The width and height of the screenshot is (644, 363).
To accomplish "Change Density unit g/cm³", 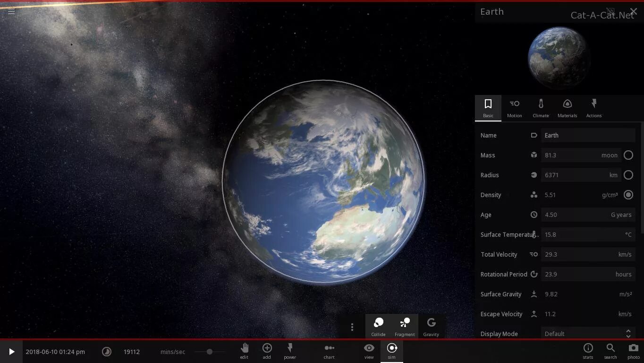I will 610,195.
